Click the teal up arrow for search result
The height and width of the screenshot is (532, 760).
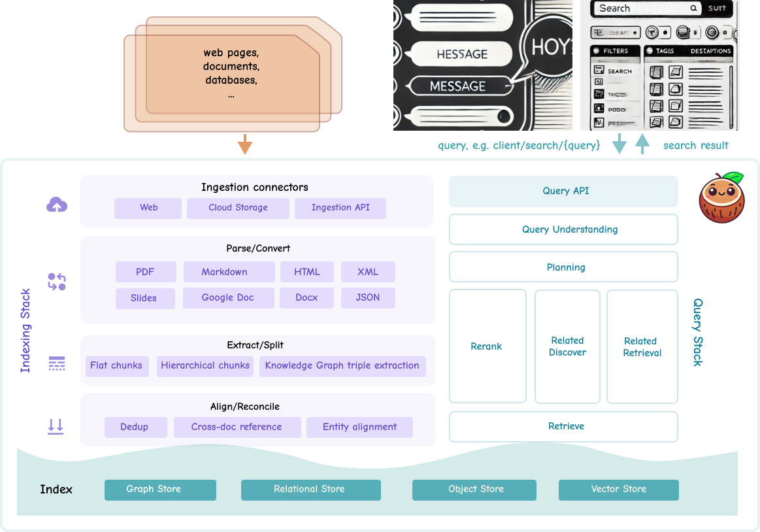(x=642, y=144)
